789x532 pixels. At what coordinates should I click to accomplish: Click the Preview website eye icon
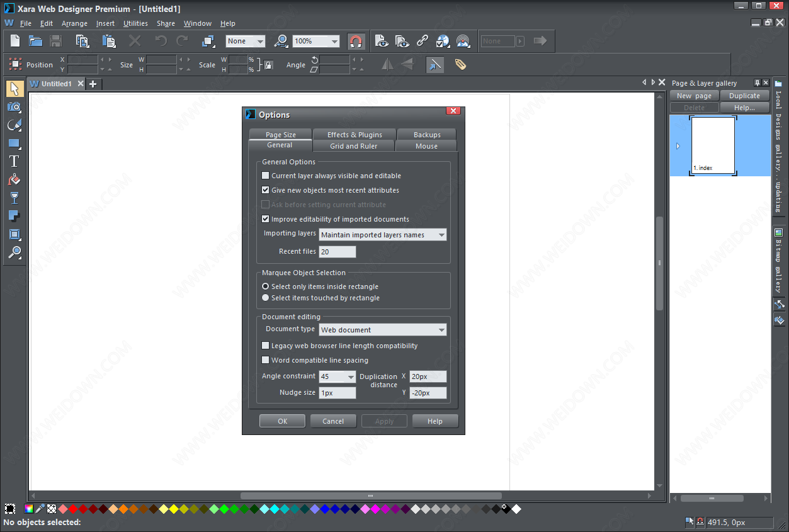(x=402, y=41)
